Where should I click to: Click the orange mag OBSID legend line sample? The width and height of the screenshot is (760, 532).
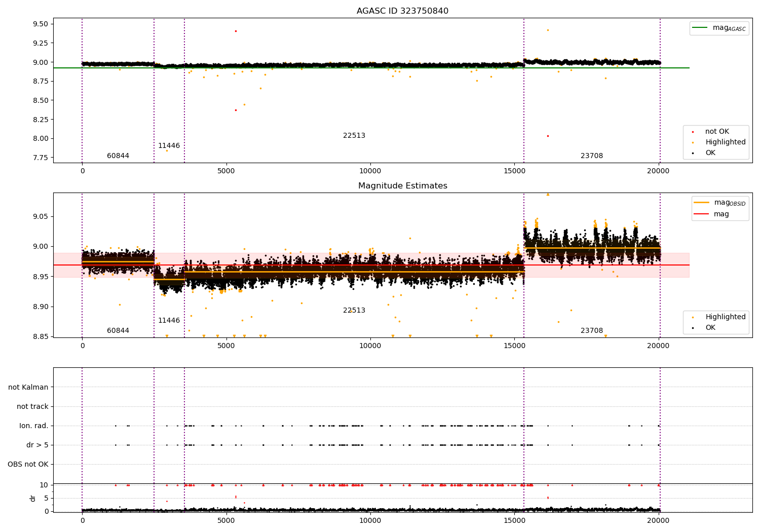[x=702, y=203]
